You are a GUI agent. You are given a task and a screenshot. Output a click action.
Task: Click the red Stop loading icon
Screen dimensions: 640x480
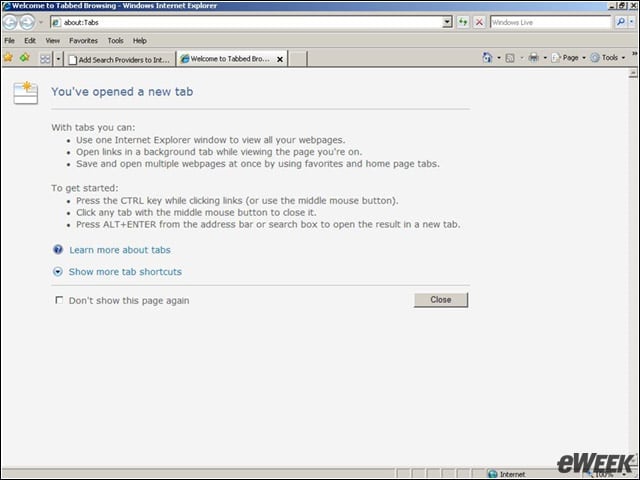[x=480, y=22]
